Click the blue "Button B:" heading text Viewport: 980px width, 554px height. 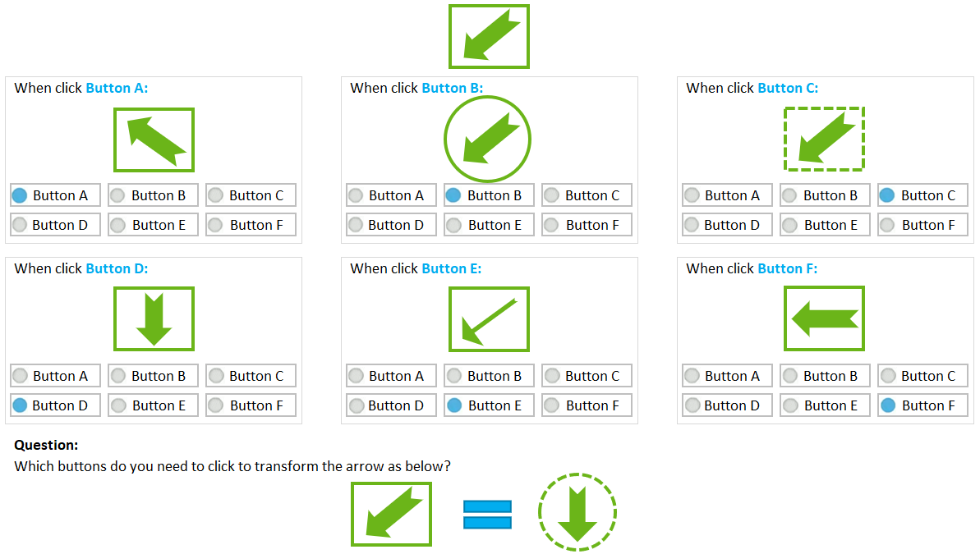[452, 89]
